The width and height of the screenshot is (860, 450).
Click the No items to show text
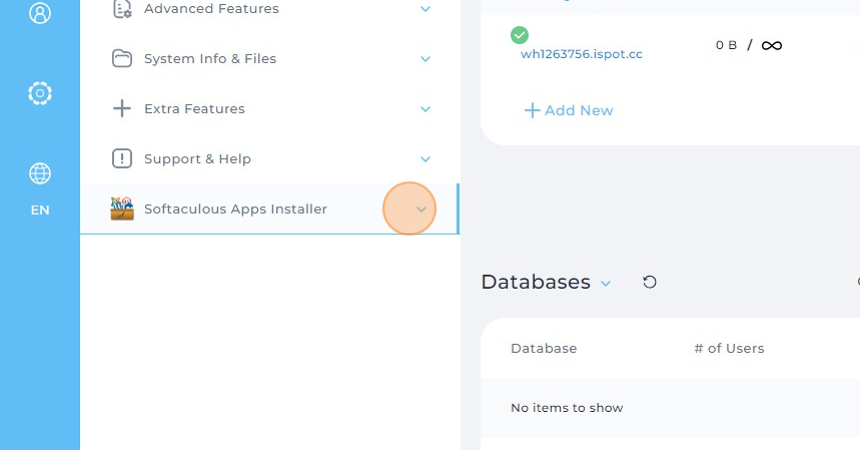(567, 408)
